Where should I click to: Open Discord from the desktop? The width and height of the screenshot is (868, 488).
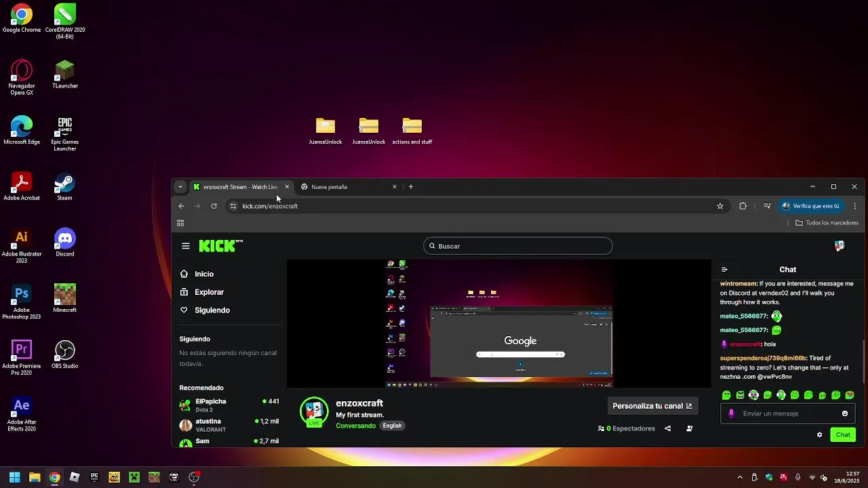[x=65, y=243]
